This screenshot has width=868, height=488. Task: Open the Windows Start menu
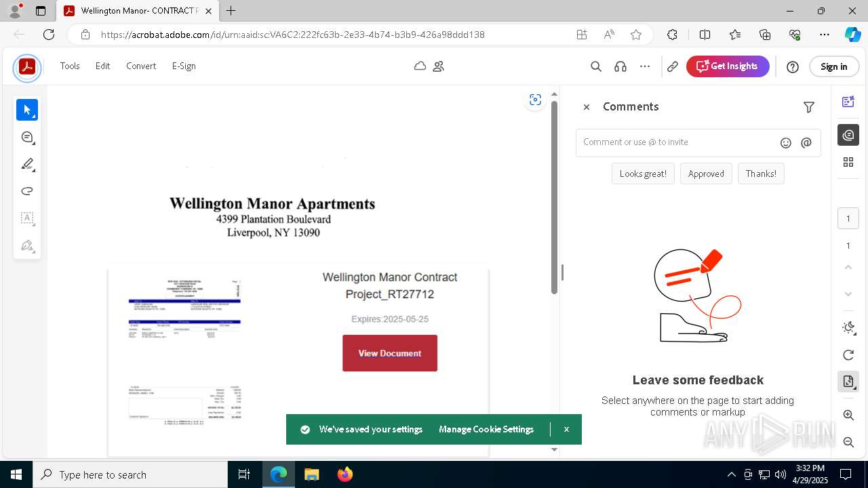click(16, 474)
